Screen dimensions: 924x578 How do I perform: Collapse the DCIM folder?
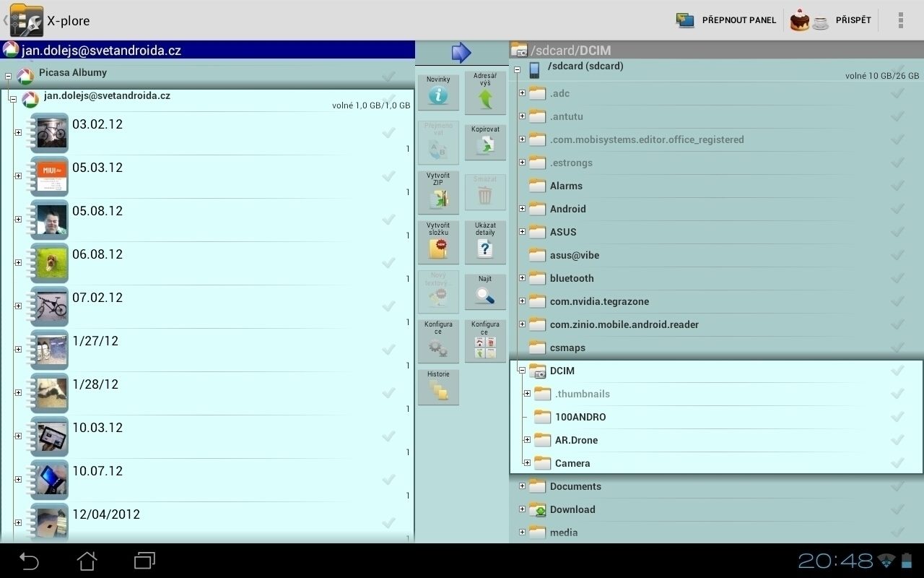click(522, 371)
